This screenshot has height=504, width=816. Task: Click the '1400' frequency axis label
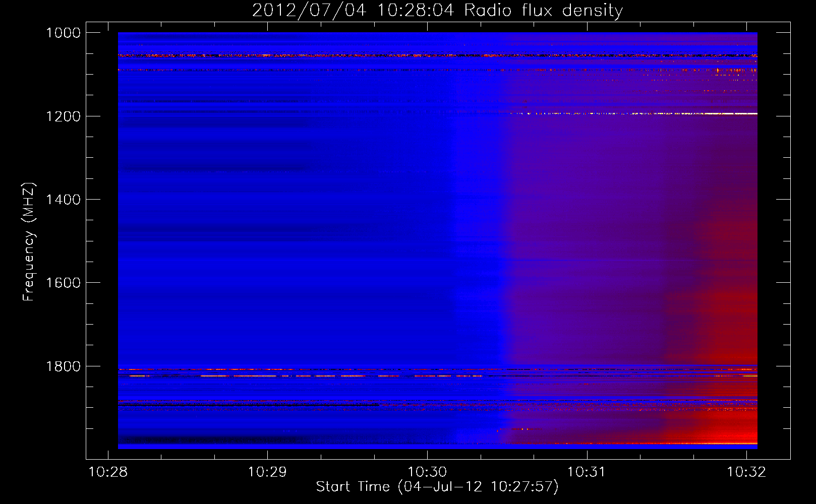click(63, 200)
